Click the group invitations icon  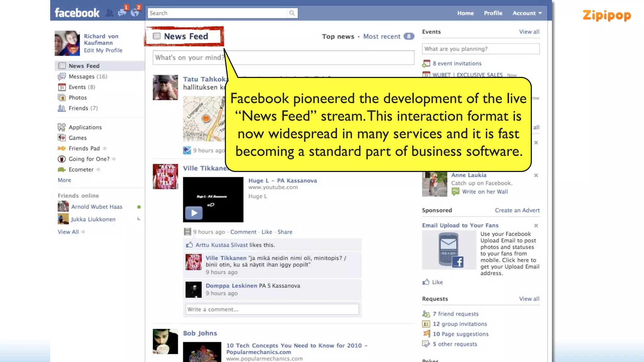[x=426, y=324]
